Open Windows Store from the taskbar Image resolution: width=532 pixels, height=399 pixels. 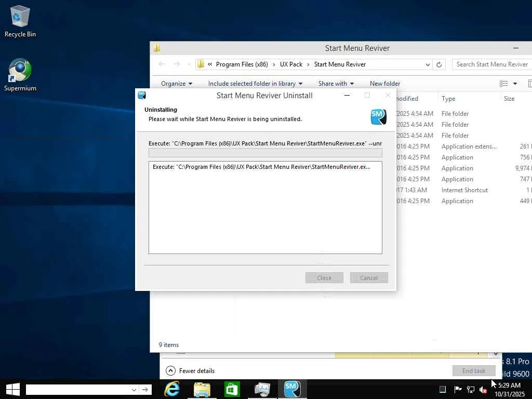click(232, 389)
